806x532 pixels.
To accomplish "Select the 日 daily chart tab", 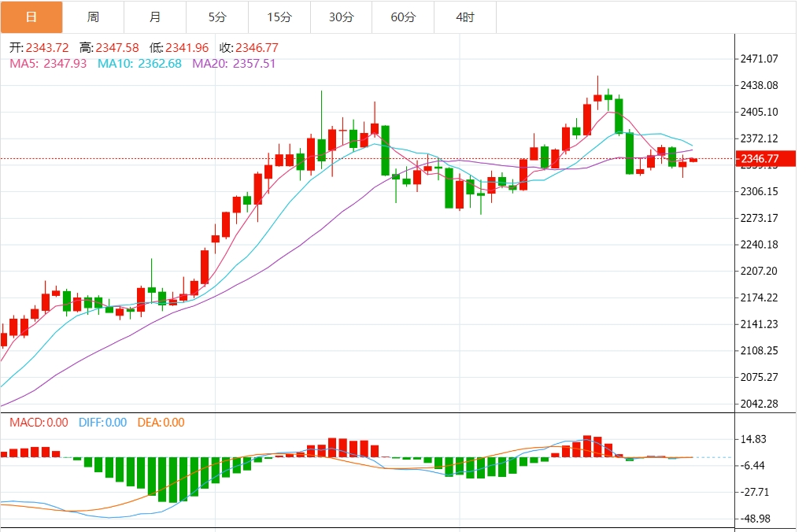I will click(x=31, y=17).
